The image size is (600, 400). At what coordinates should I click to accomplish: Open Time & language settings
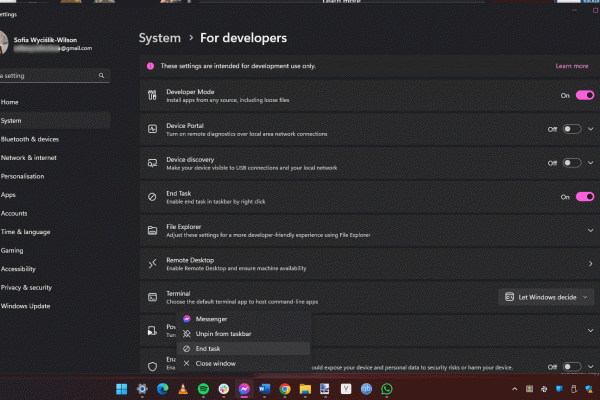pyautogui.click(x=55, y=232)
